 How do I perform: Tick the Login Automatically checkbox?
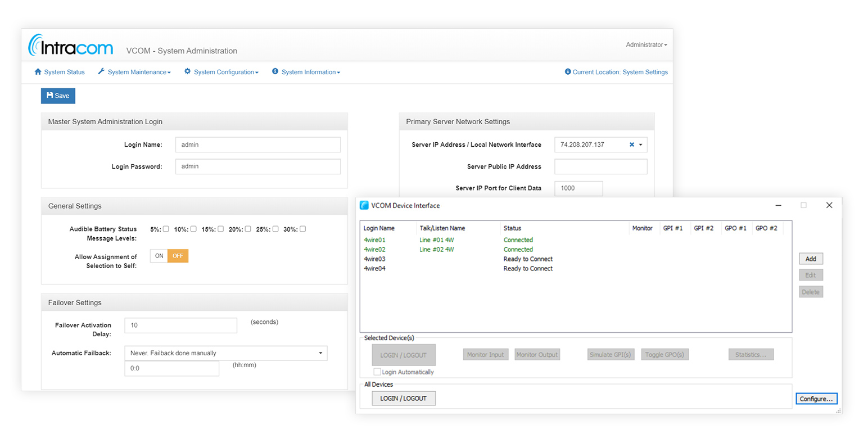coord(377,372)
